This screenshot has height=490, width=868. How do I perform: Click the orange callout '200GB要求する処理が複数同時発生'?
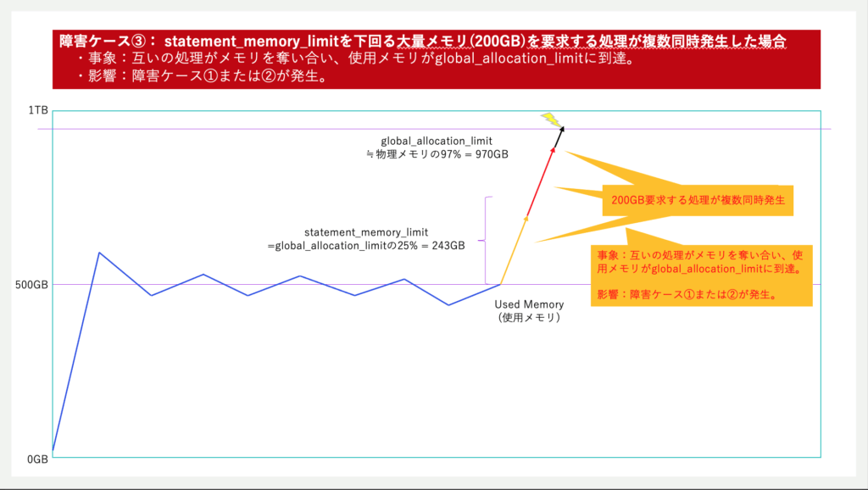(698, 202)
